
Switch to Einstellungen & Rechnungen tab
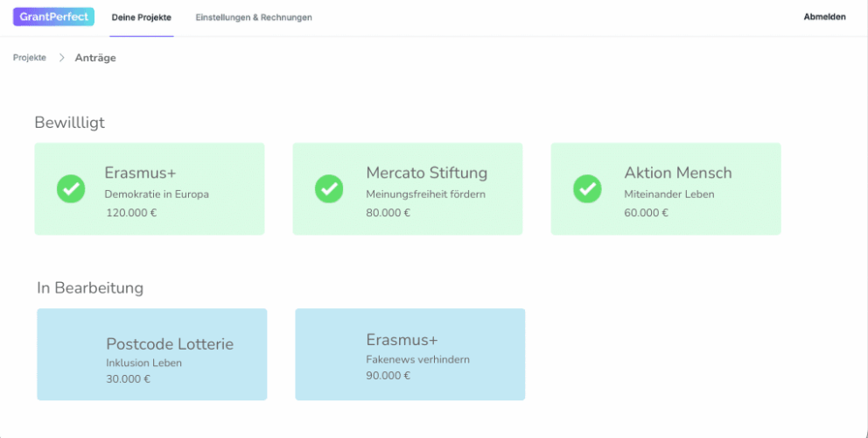[254, 18]
